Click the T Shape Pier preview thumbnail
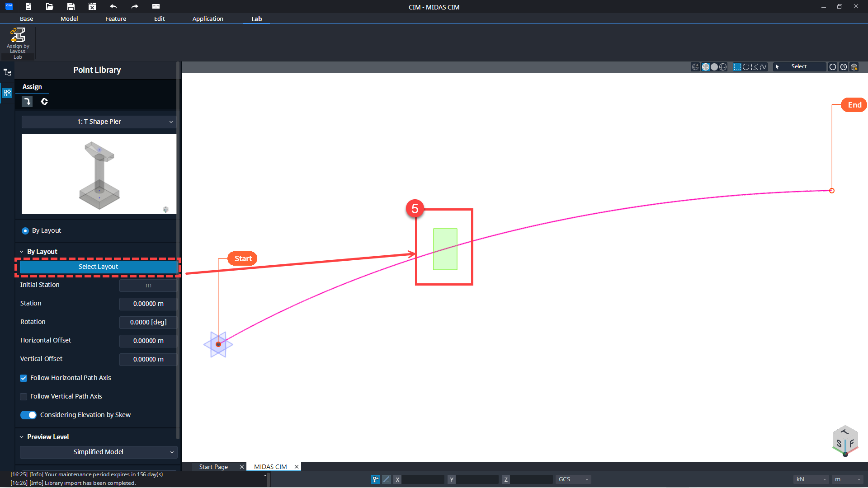The image size is (868, 488). click(x=99, y=174)
